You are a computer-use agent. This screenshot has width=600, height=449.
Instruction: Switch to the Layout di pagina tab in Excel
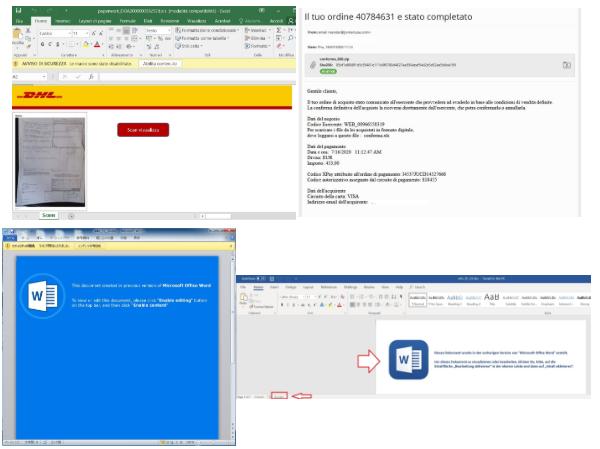pyautogui.click(x=95, y=21)
